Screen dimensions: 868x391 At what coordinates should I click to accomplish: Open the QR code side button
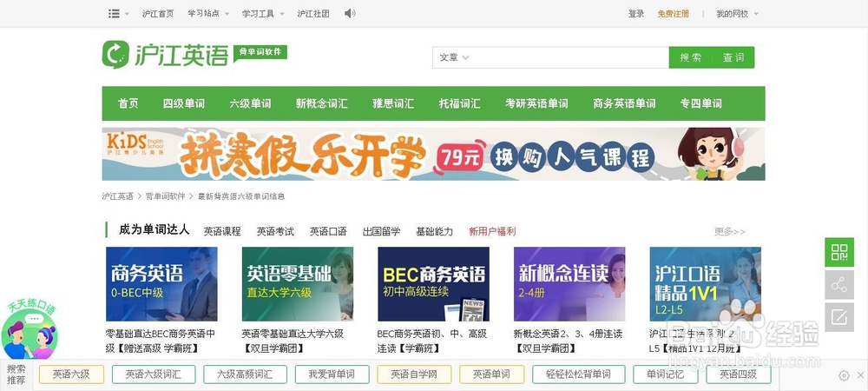pos(839,253)
